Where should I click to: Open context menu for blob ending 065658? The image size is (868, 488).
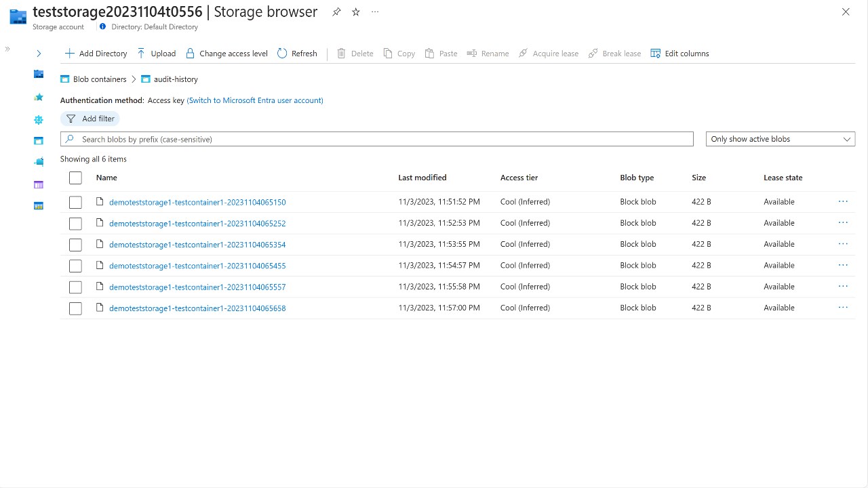[843, 308]
